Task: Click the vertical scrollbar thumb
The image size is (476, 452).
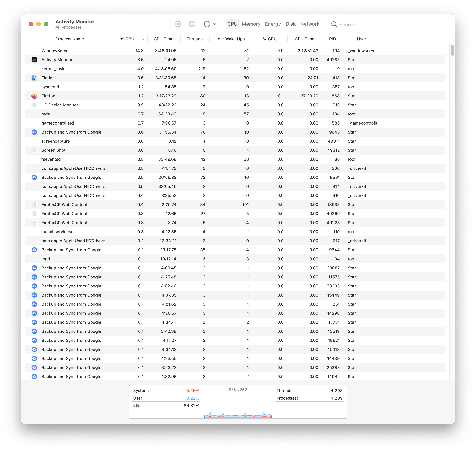Action: click(x=452, y=51)
